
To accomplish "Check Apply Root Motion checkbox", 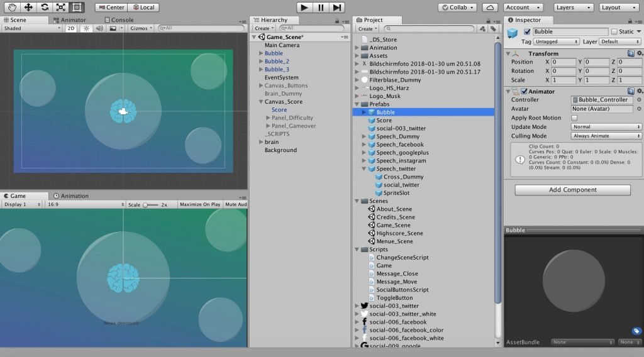I will [574, 118].
